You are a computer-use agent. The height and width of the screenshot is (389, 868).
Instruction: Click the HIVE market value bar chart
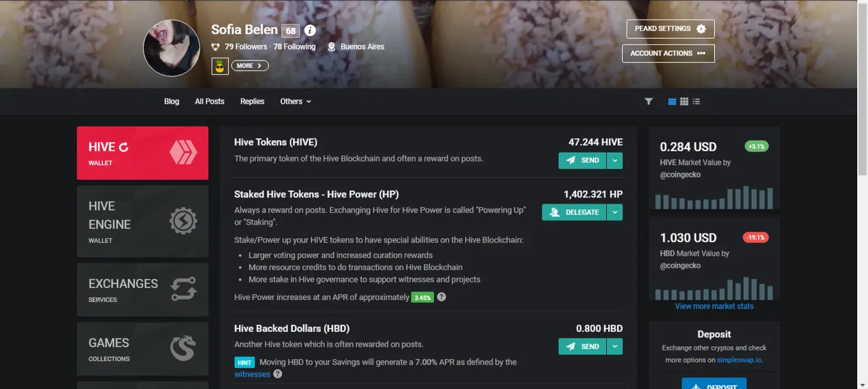click(x=714, y=197)
